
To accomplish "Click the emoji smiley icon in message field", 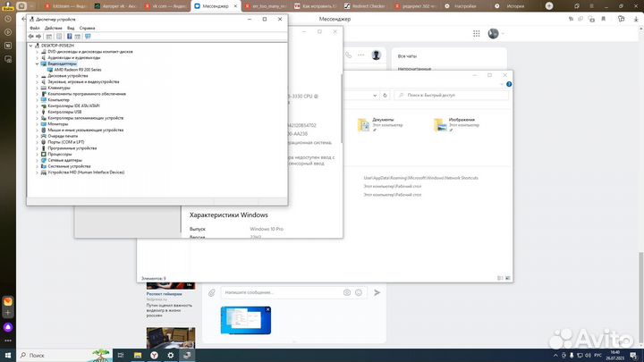I will pos(359,292).
